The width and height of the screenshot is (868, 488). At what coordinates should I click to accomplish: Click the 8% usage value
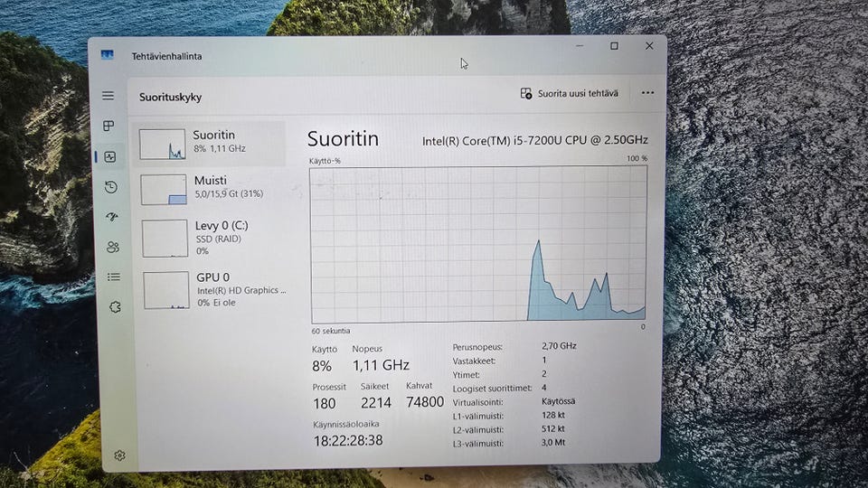point(322,366)
